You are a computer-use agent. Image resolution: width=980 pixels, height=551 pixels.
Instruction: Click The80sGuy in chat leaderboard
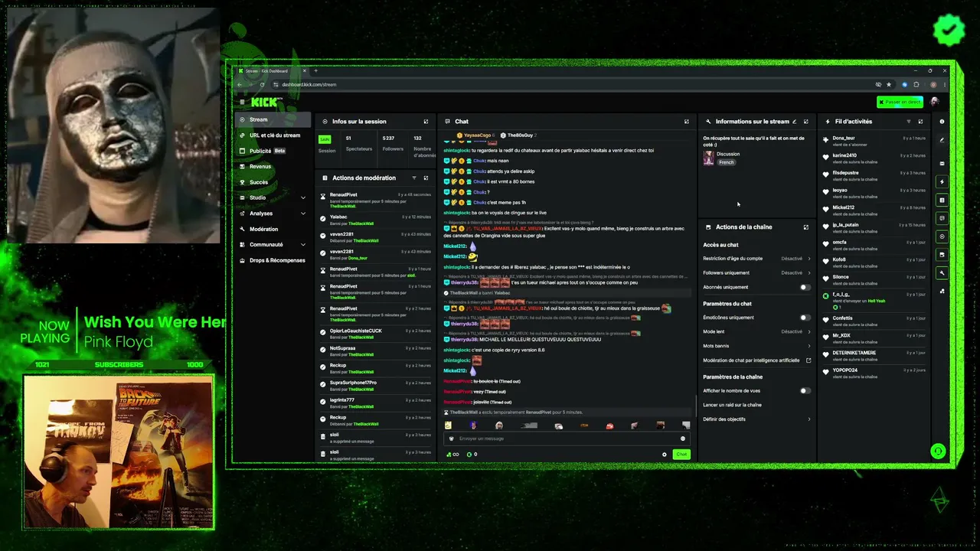(520, 135)
